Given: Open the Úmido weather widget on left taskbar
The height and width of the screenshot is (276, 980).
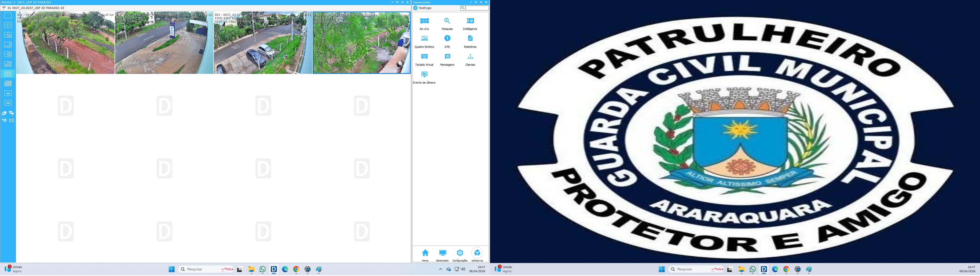Looking at the screenshot, I should (13, 269).
